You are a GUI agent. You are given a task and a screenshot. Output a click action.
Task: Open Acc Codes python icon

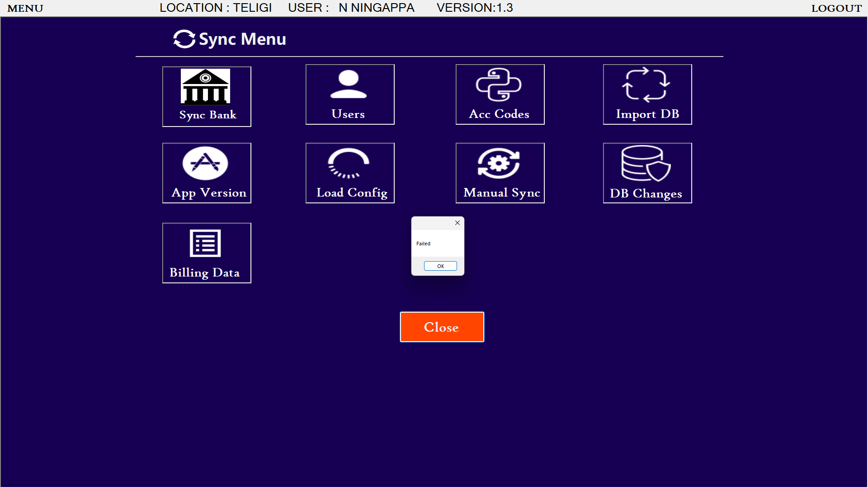[499, 84]
